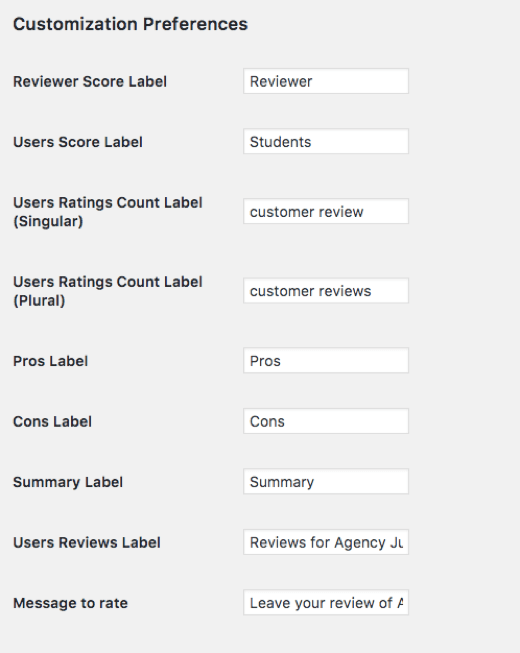
Task: Click the 'Reviewer Score Label' label text
Action: click(x=90, y=82)
